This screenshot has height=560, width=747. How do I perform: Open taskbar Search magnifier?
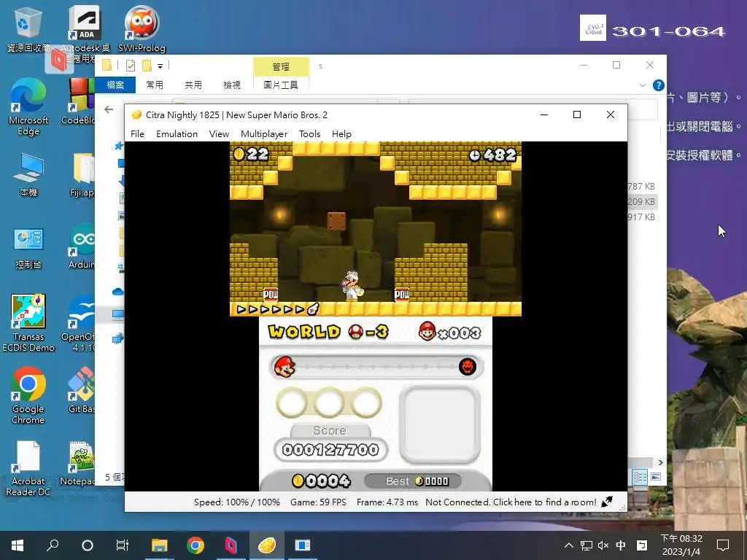click(x=53, y=545)
